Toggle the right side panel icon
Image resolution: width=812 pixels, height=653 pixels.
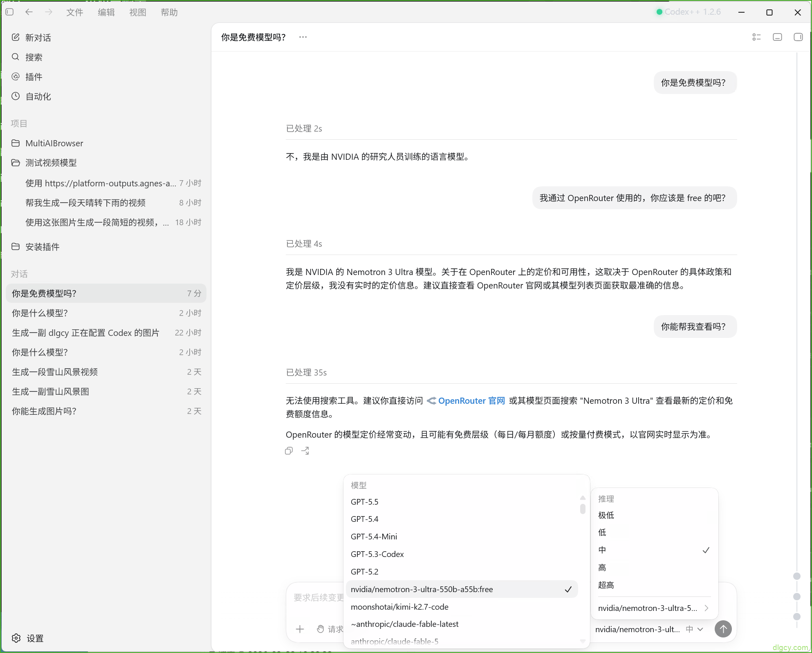(798, 37)
